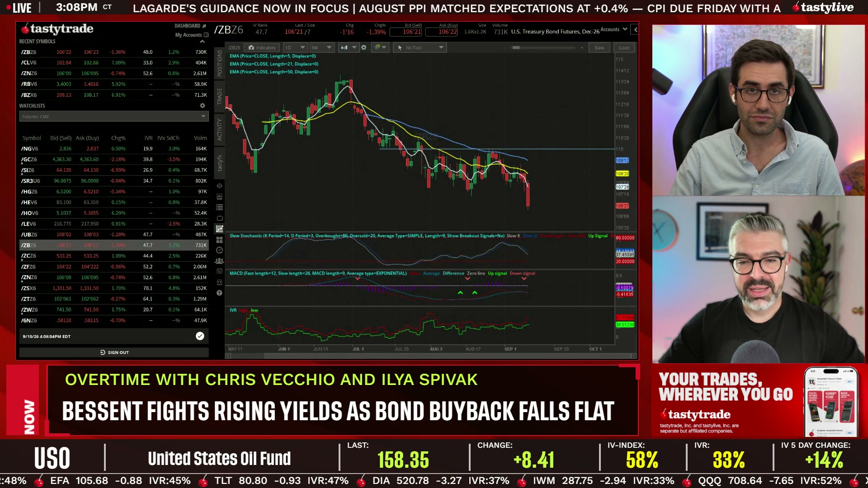Open the grid layout sidebar icon

[219, 239]
